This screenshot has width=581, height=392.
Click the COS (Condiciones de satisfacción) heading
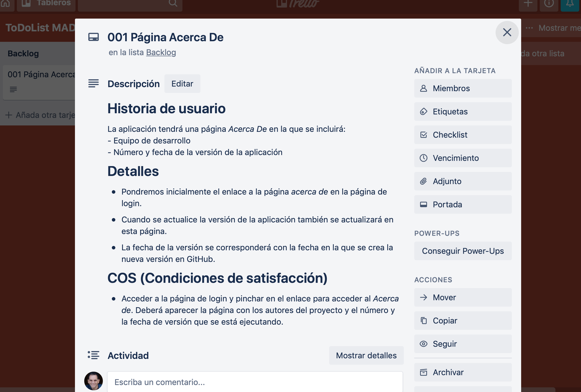(217, 278)
